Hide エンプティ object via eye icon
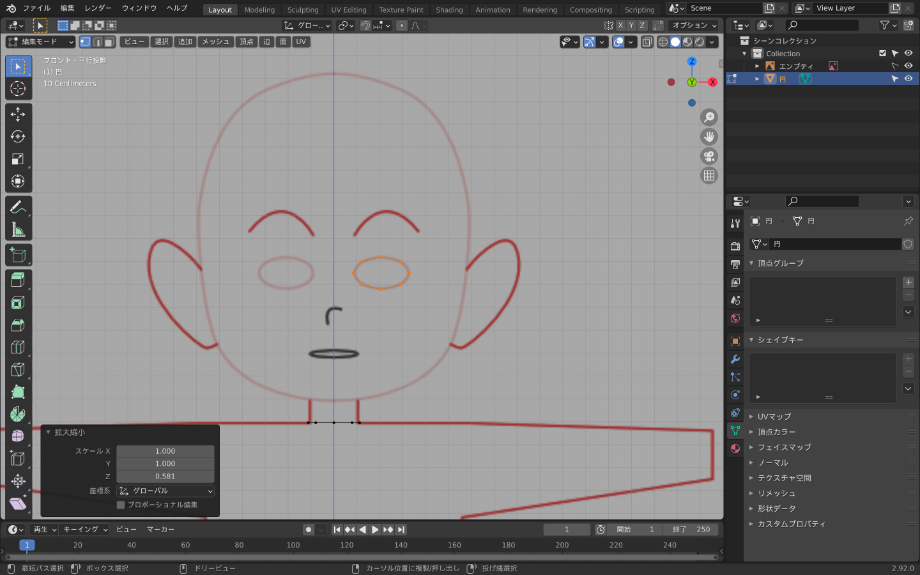Screen dimensions: 920x575 click(x=908, y=66)
